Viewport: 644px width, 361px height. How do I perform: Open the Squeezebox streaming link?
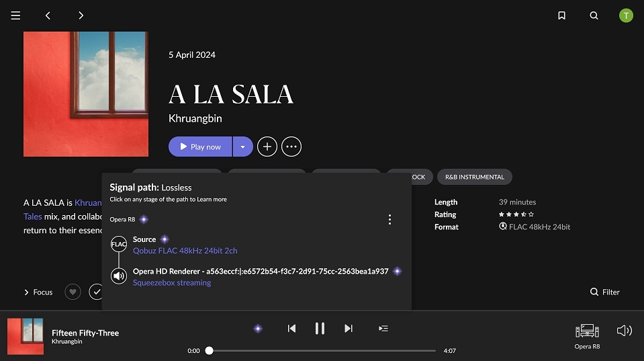(172, 283)
